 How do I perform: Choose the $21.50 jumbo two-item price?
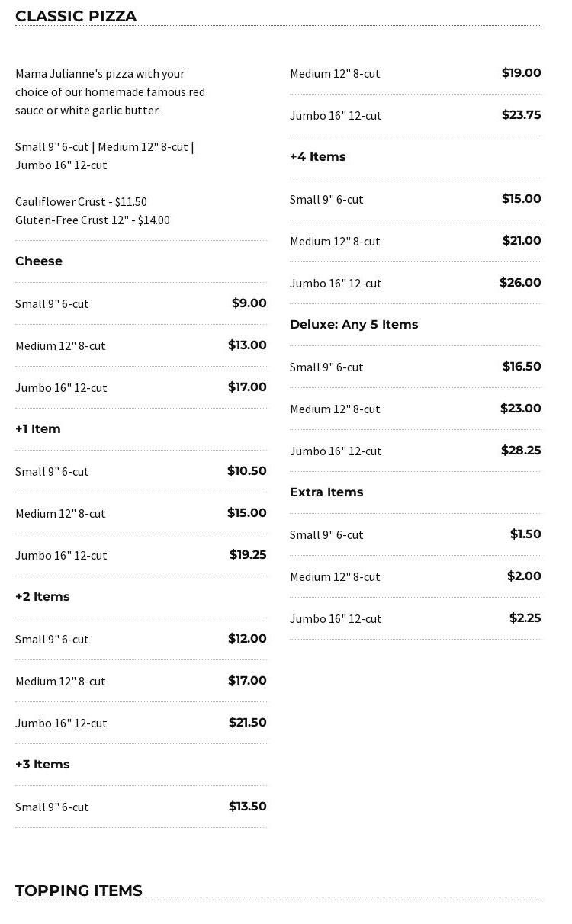tap(248, 722)
